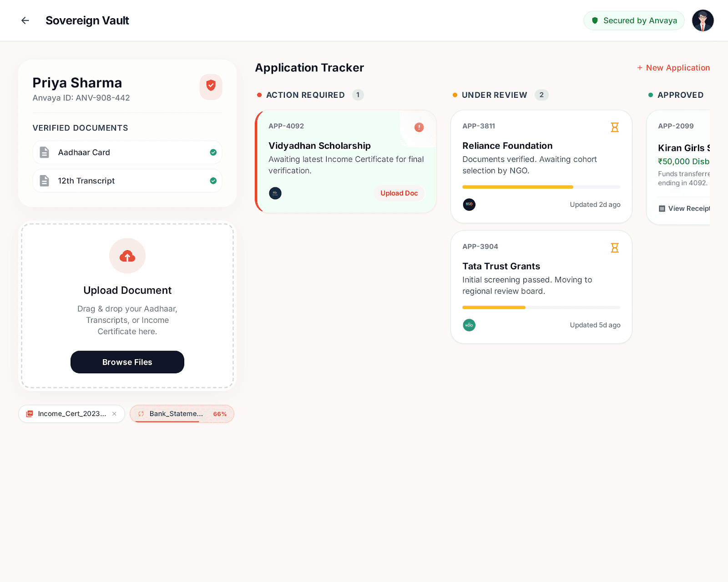Click the cloud upload icon
728x582 pixels.
click(x=127, y=256)
